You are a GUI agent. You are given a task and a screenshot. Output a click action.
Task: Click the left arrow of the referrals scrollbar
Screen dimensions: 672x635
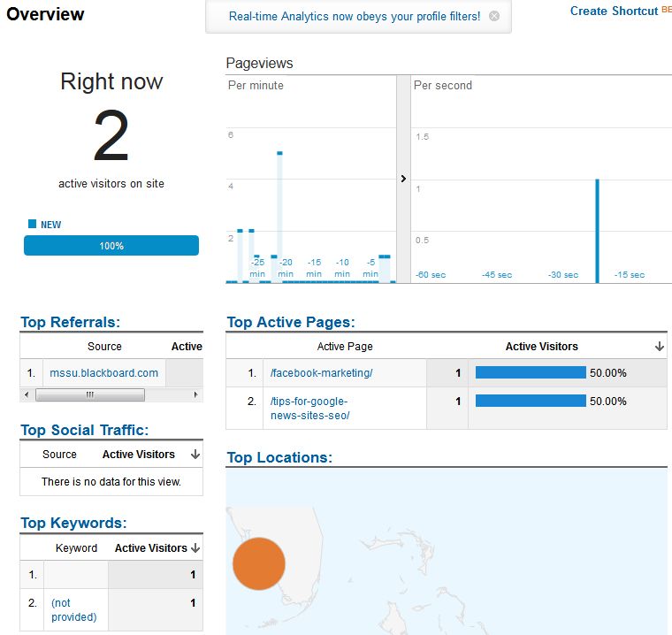tap(27, 394)
